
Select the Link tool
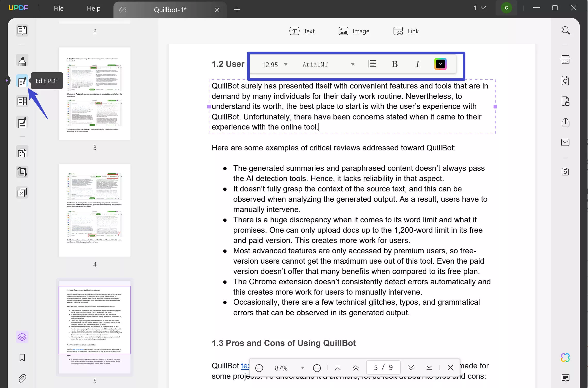406,31
